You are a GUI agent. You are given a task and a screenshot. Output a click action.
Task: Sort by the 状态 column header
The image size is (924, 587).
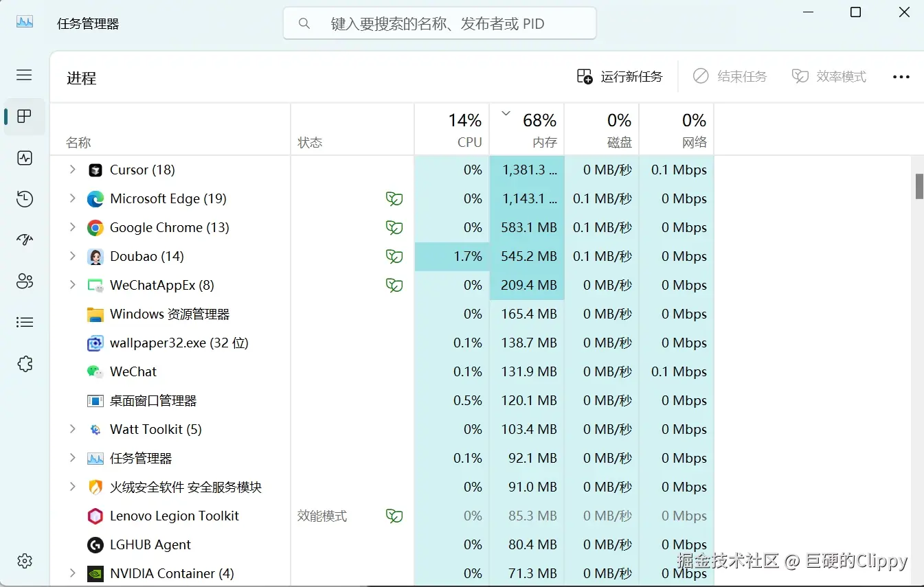[352, 130]
